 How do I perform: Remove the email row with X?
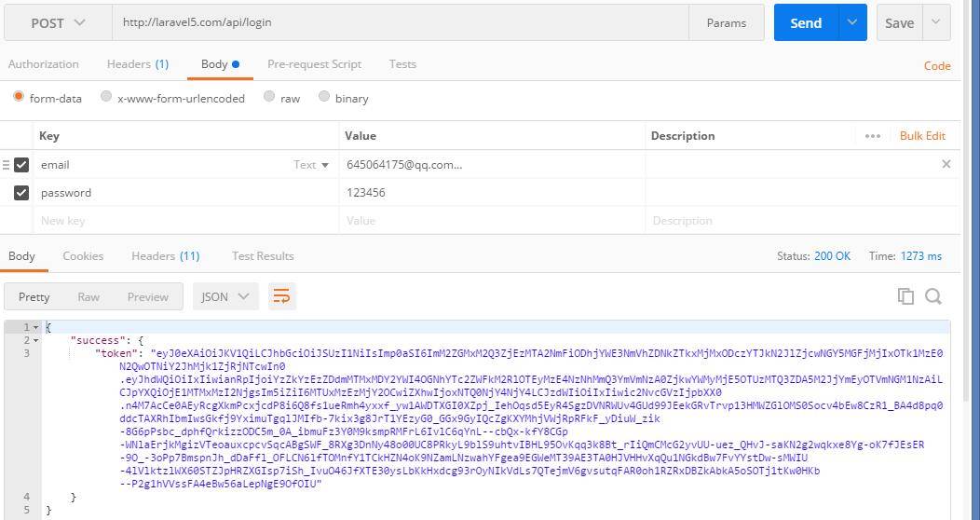tap(946, 164)
